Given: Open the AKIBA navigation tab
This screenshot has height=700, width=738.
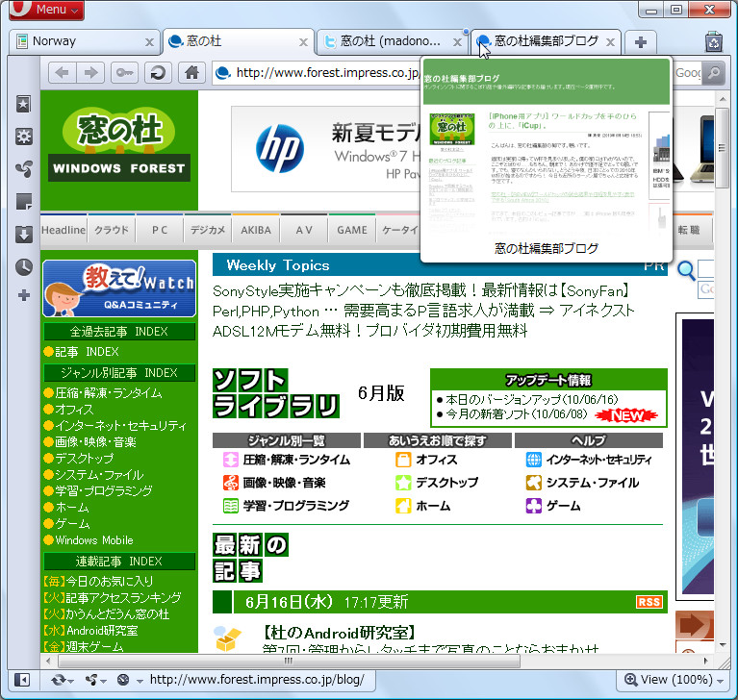Looking at the screenshot, I should [256, 231].
